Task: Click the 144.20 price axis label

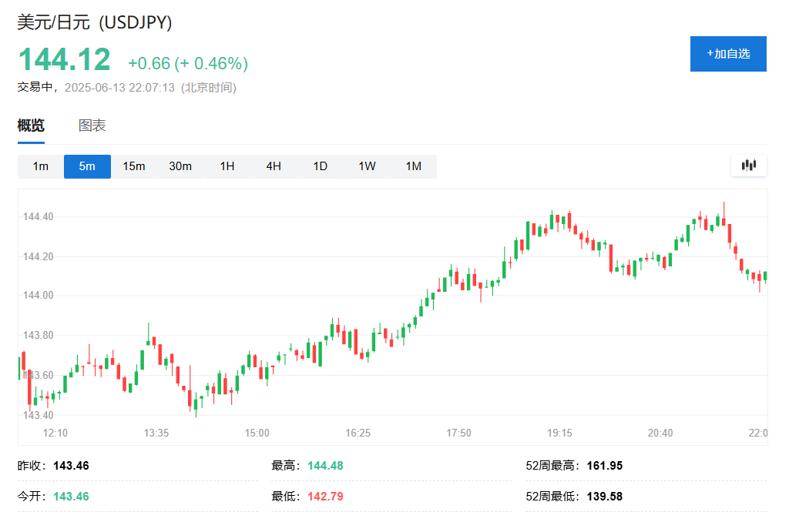Action: pos(39,256)
